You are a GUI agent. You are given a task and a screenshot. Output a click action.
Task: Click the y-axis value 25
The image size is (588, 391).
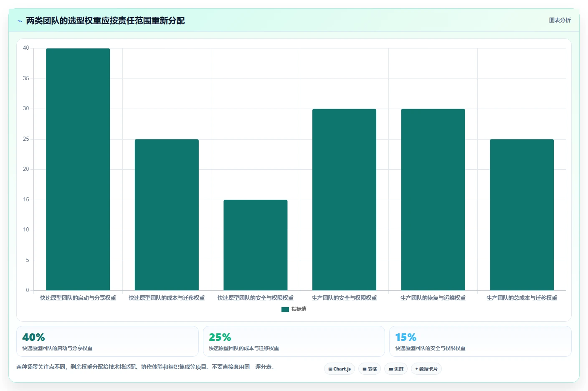coord(26,139)
